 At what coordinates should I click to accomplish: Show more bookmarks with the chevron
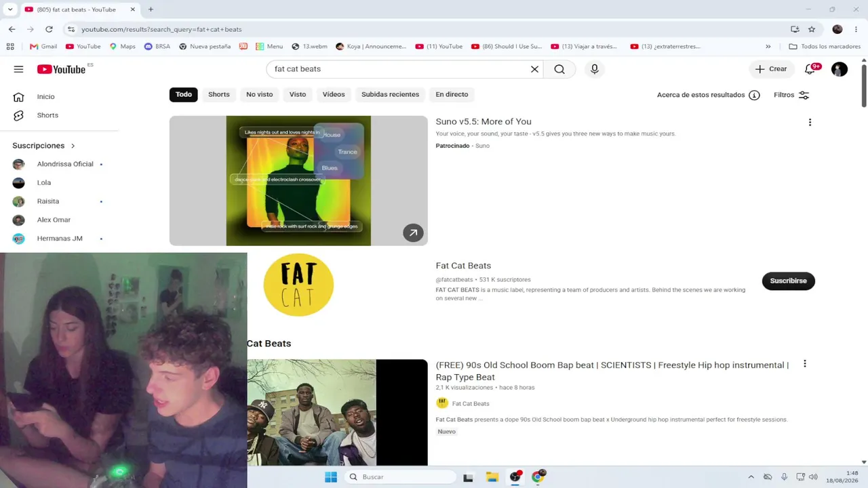point(768,47)
